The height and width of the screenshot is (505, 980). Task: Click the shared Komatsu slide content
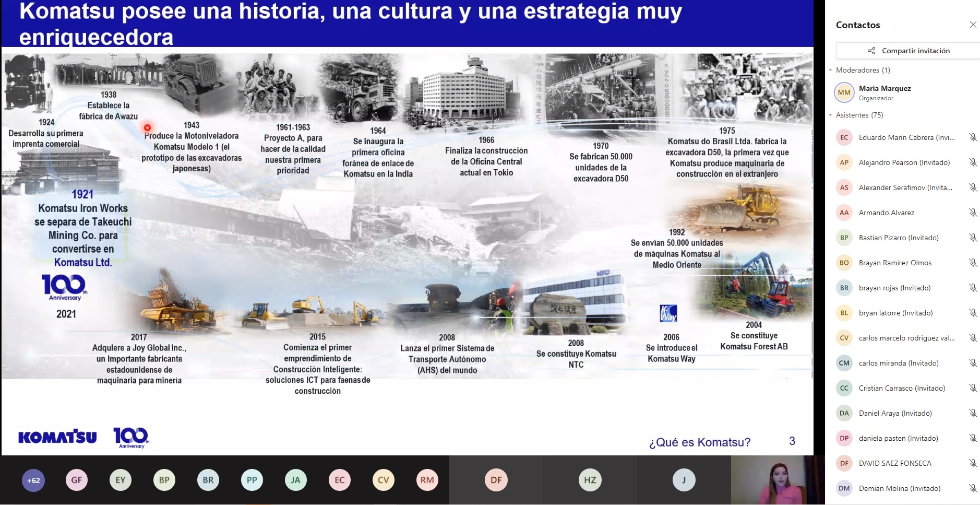click(407, 227)
